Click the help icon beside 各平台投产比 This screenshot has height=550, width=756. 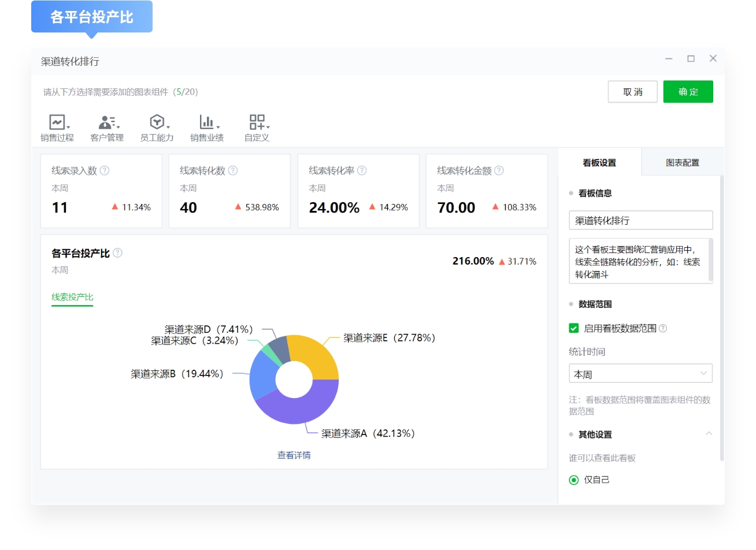click(x=118, y=252)
